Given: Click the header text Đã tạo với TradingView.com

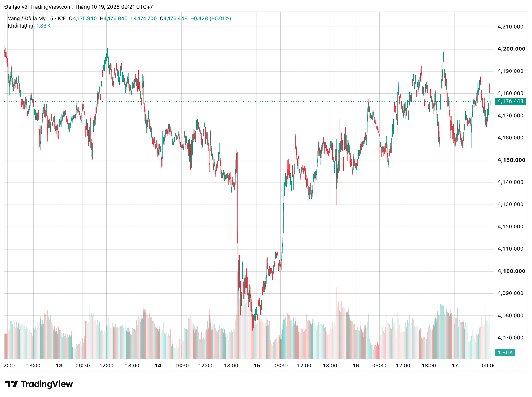Looking at the screenshot, I should click(x=38, y=7).
